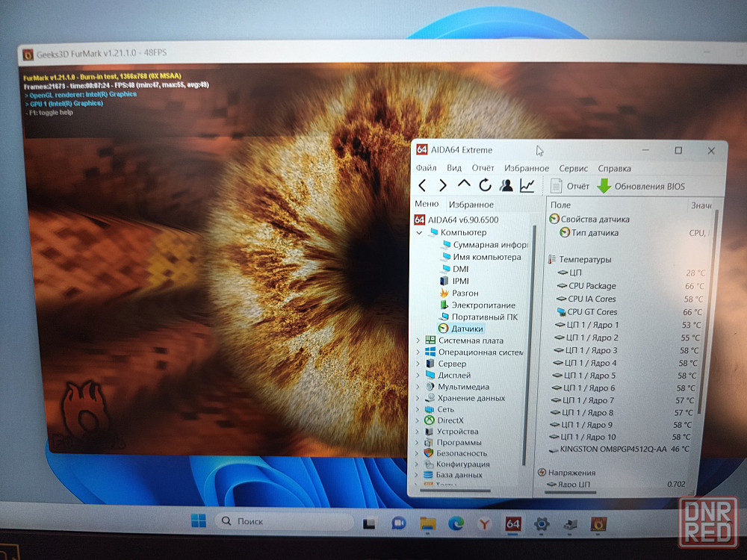747x560 pixels.
Task: Open Task View from the taskbar
Action: point(369,523)
